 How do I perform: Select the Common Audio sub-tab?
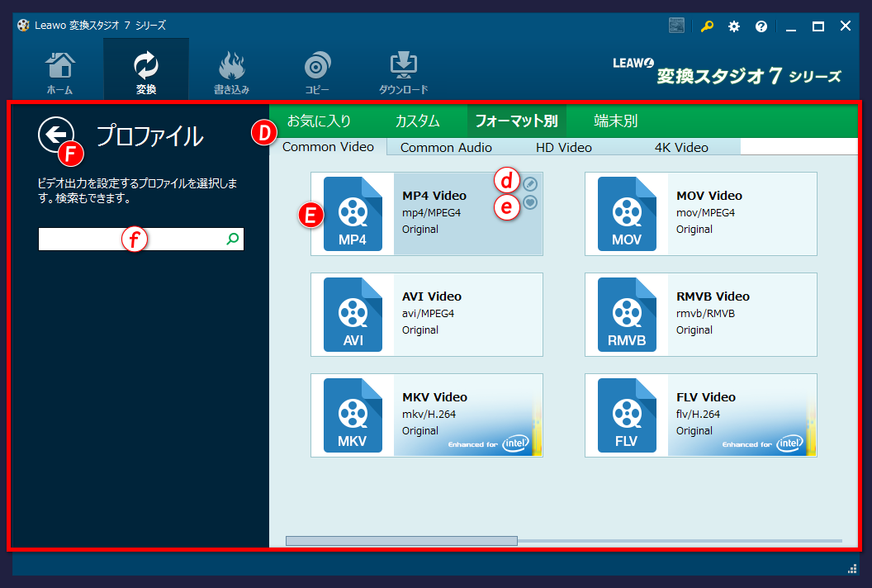(446, 148)
